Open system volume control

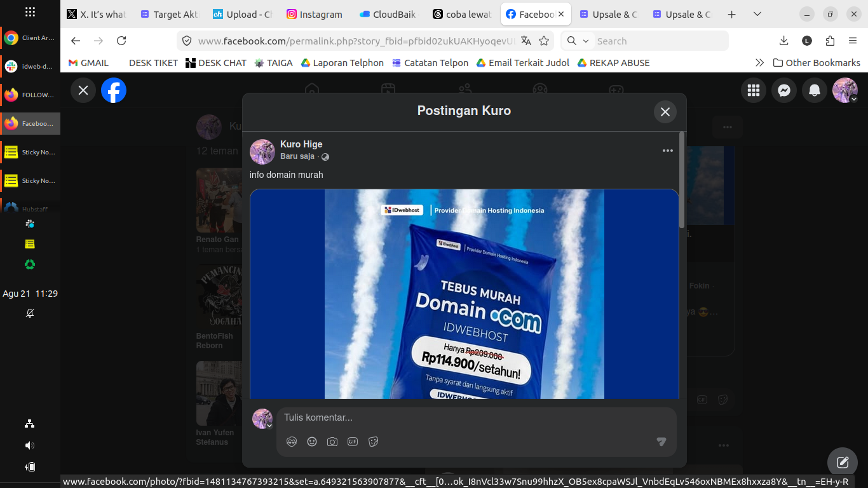pos(30,445)
